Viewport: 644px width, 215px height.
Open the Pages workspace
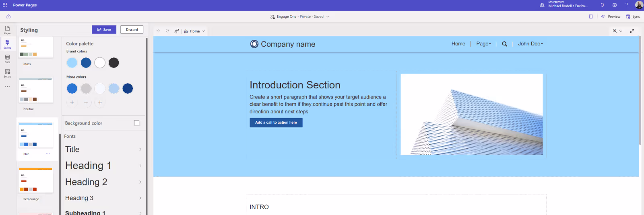(x=7, y=30)
